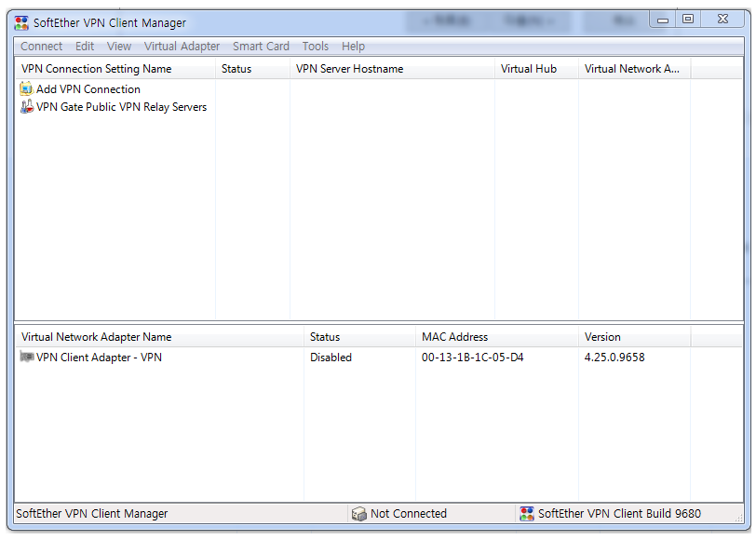Screen dimensions: 756x540
Task: Click MAC address 00-13-1B-1C-05-D4
Action: [473, 358]
